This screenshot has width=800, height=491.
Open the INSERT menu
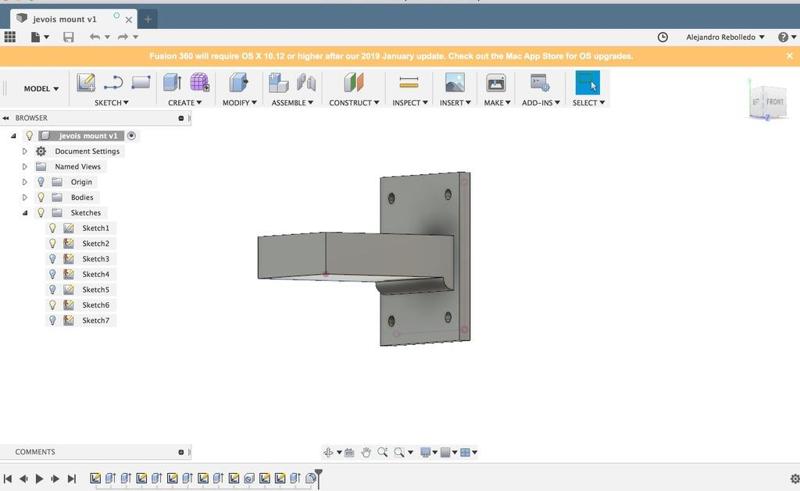(455, 103)
